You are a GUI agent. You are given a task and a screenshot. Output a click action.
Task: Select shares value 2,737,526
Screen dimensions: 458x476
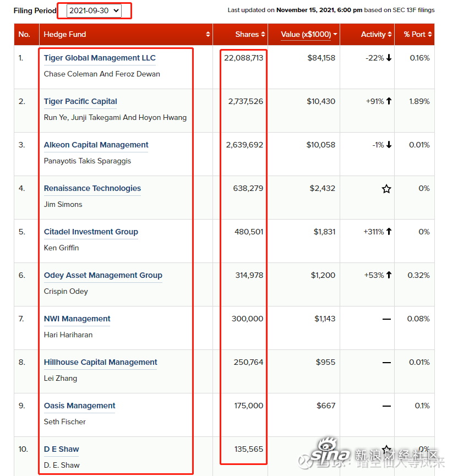pos(246,101)
